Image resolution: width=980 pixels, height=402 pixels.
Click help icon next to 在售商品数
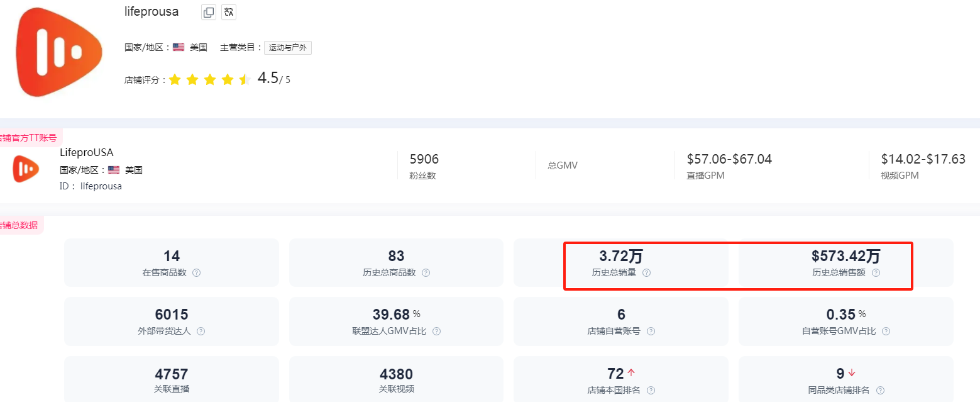pyautogui.click(x=197, y=273)
